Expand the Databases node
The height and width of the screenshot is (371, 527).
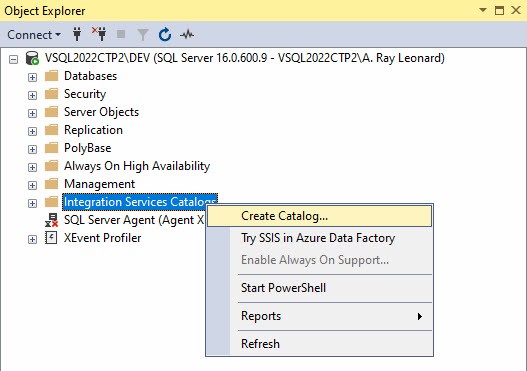tap(32, 78)
